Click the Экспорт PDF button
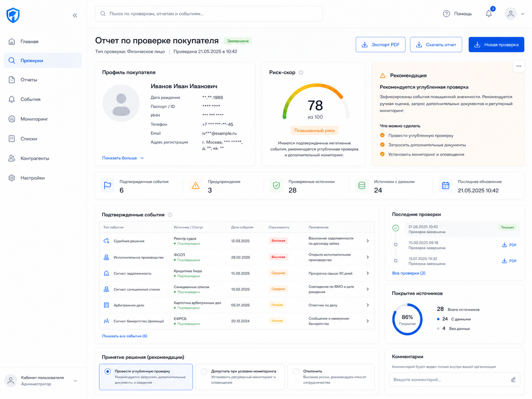This screenshot has height=399, width=532. click(x=381, y=44)
